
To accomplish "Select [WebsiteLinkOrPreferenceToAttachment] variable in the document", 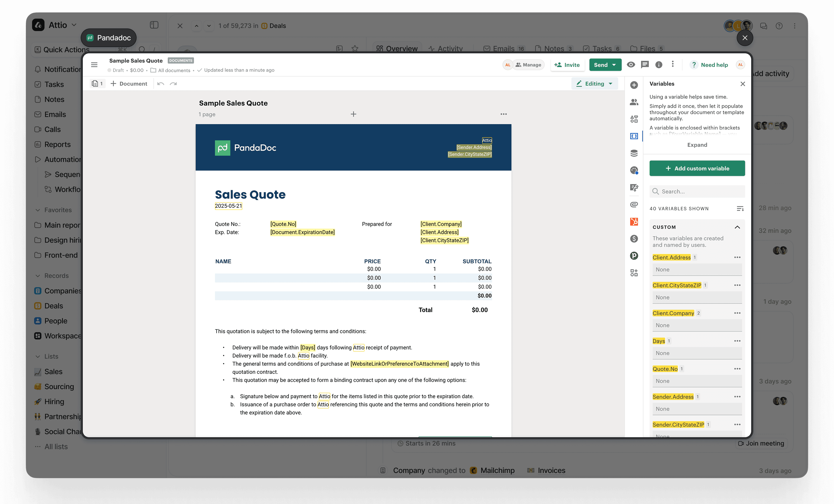I will click(399, 364).
